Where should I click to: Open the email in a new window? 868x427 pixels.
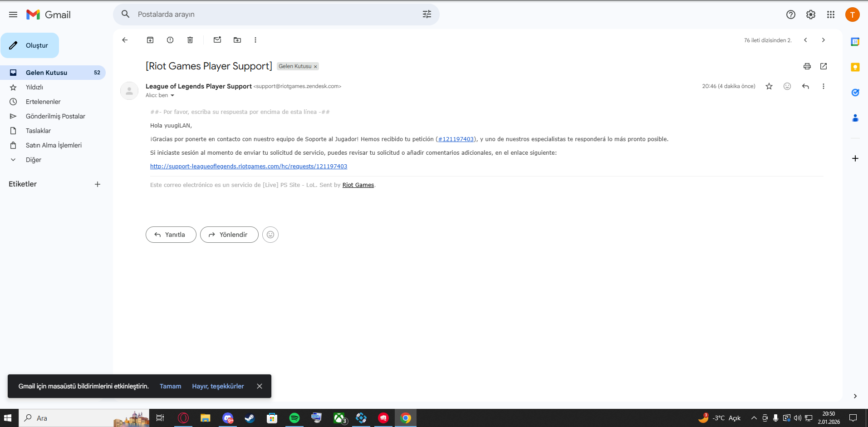(x=824, y=66)
